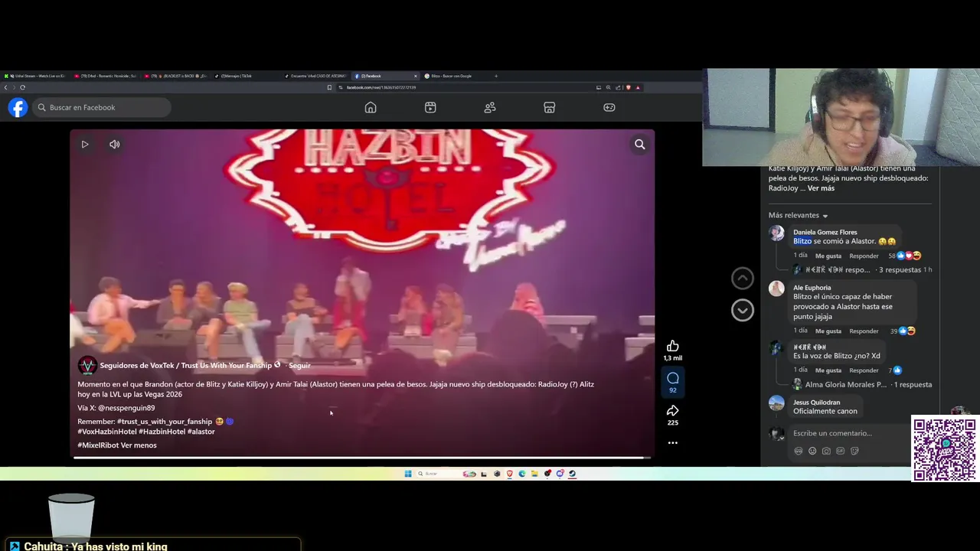The height and width of the screenshot is (551, 980).
Task: Open Seguidores de VoxTek page name
Action: tap(185, 366)
